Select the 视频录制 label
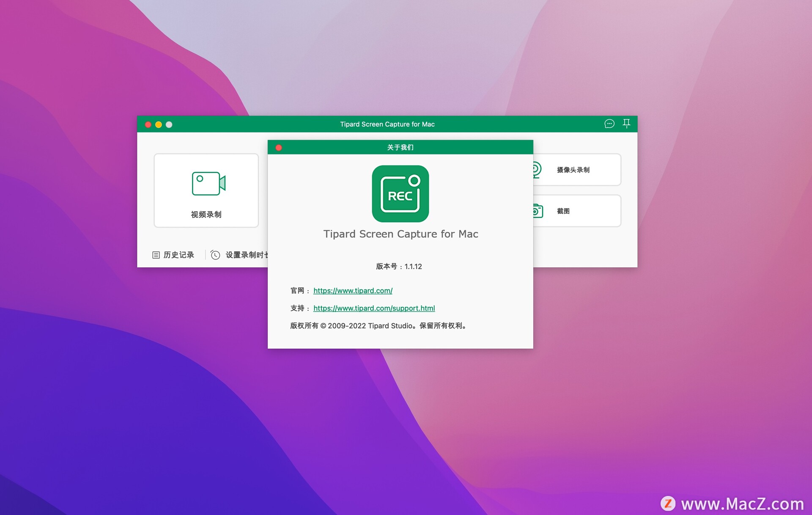The width and height of the screenshot is (812, 515). tap(206, 215)
